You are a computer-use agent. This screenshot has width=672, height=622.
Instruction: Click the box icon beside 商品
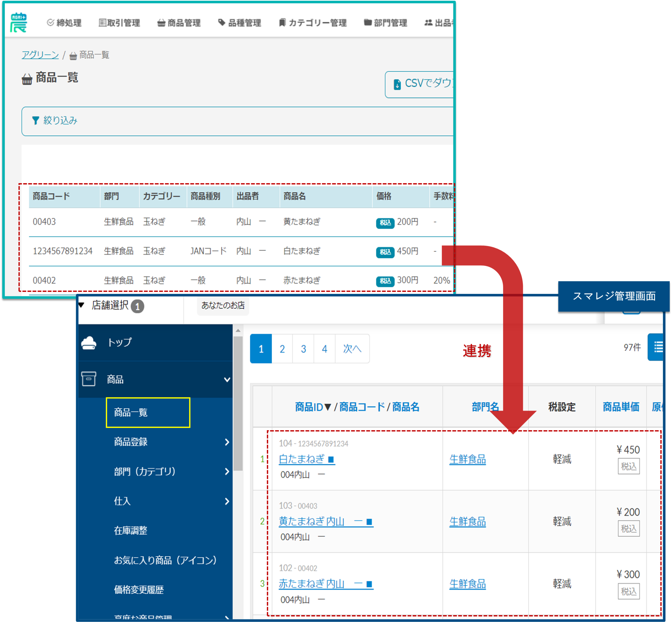tap(89, 379)
